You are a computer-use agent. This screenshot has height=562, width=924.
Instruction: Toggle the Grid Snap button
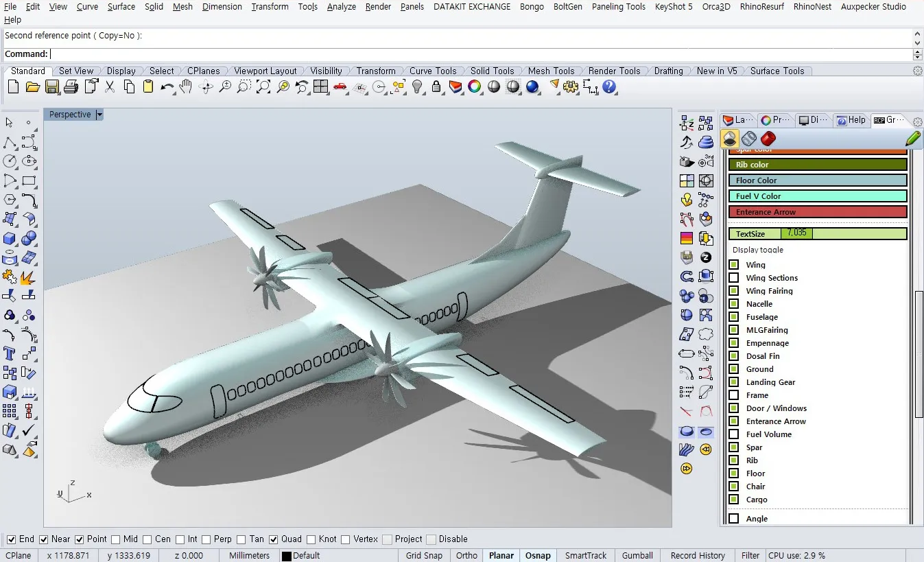(x=423, y=556)
